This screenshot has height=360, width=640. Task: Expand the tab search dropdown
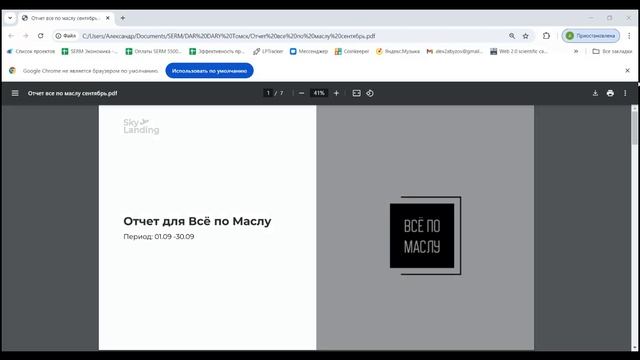point(10,18)
